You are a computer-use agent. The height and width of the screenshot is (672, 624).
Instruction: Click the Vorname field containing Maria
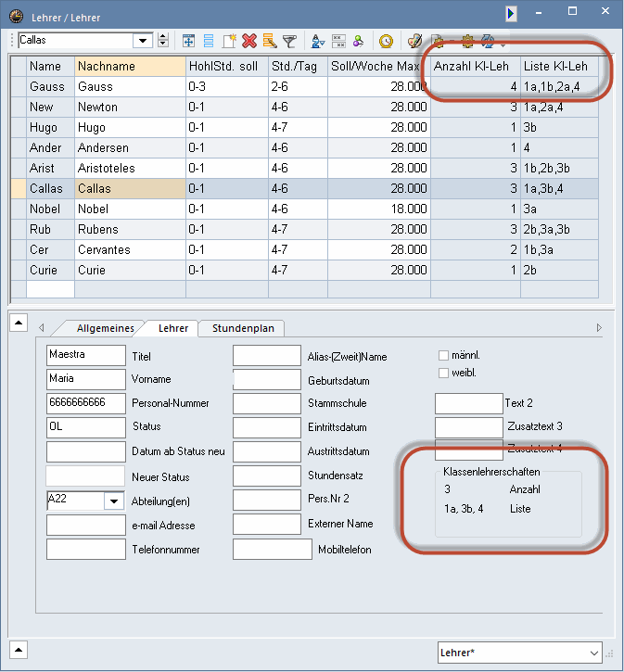point(85,379)
